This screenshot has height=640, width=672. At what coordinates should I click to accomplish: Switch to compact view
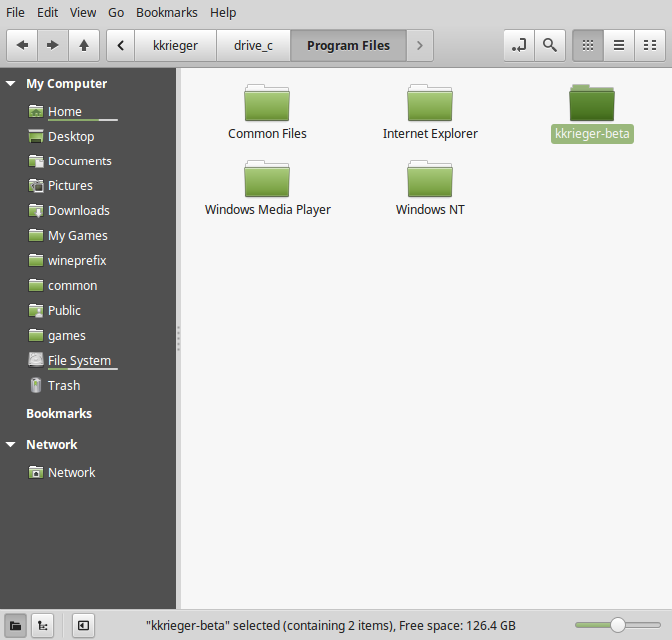coord(650,45)
